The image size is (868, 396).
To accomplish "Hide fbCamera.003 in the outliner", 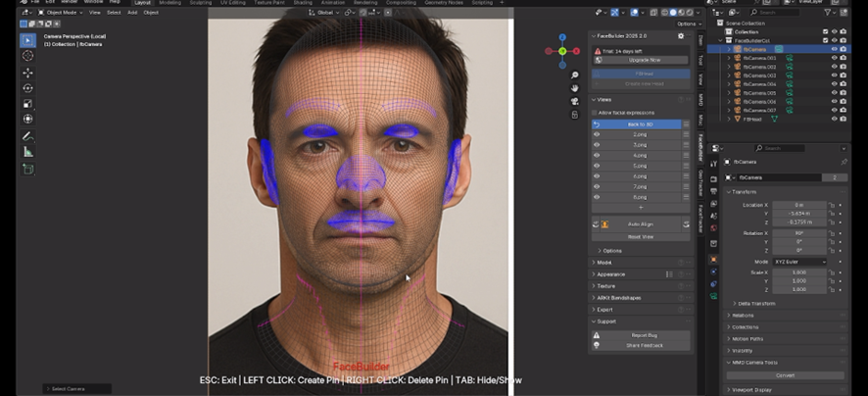I will [834, 75].
